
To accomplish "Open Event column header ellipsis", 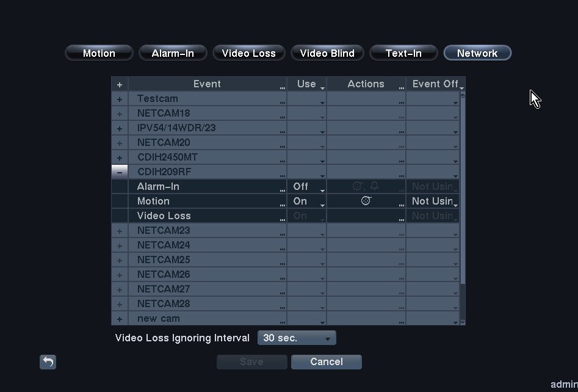I will [283, 88].
